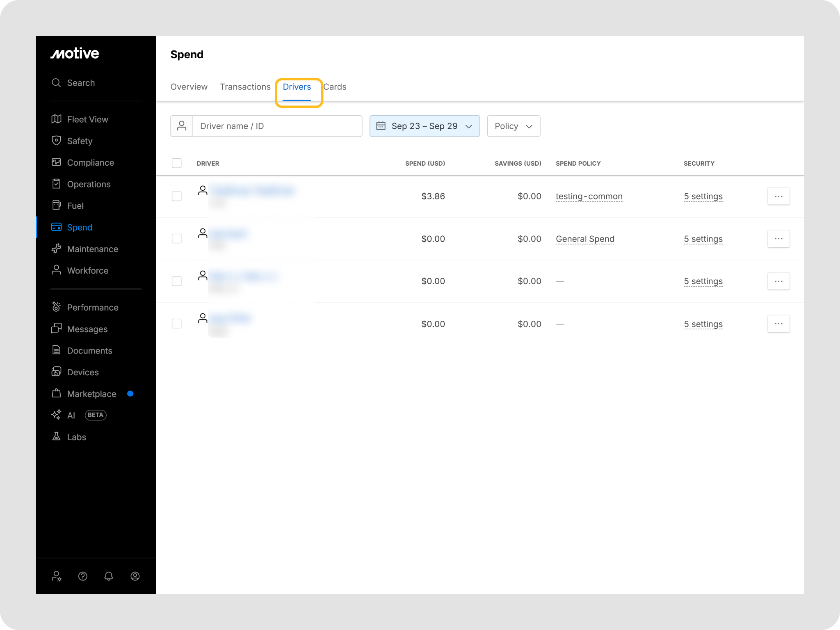Open Labs via its flask icon
This screenshot has width=840, height=630.
(x=56, y=436)
